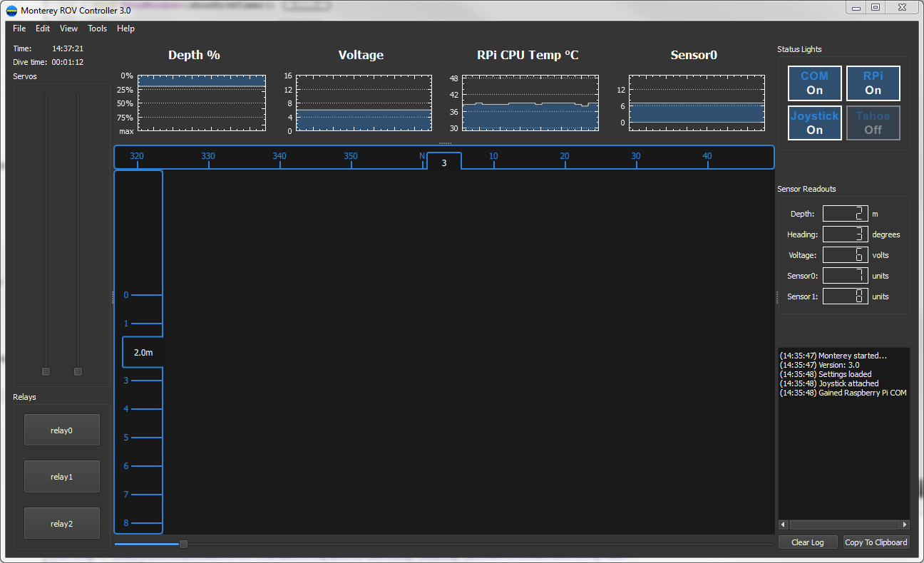Click the 'Relays' panel label
Viewport: 924px width, 563px height.
point(24,397)
